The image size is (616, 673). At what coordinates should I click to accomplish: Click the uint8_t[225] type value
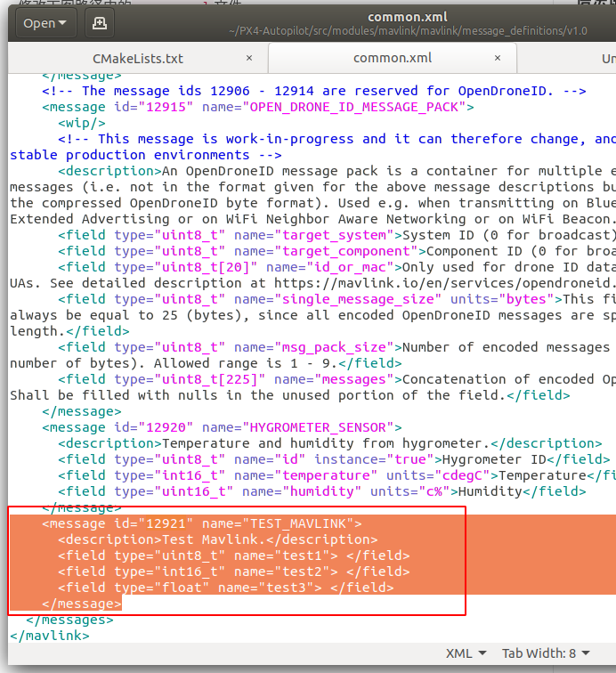tap(210, 379)
